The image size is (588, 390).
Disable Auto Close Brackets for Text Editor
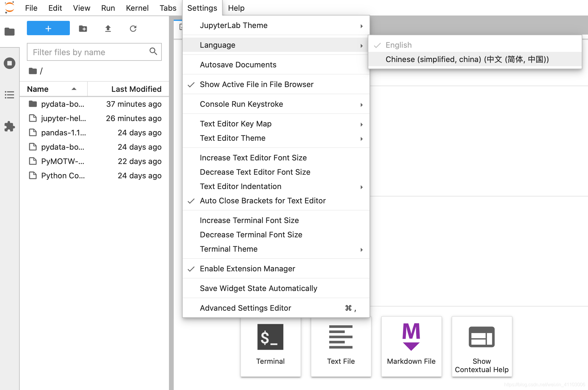click(263, 201)
